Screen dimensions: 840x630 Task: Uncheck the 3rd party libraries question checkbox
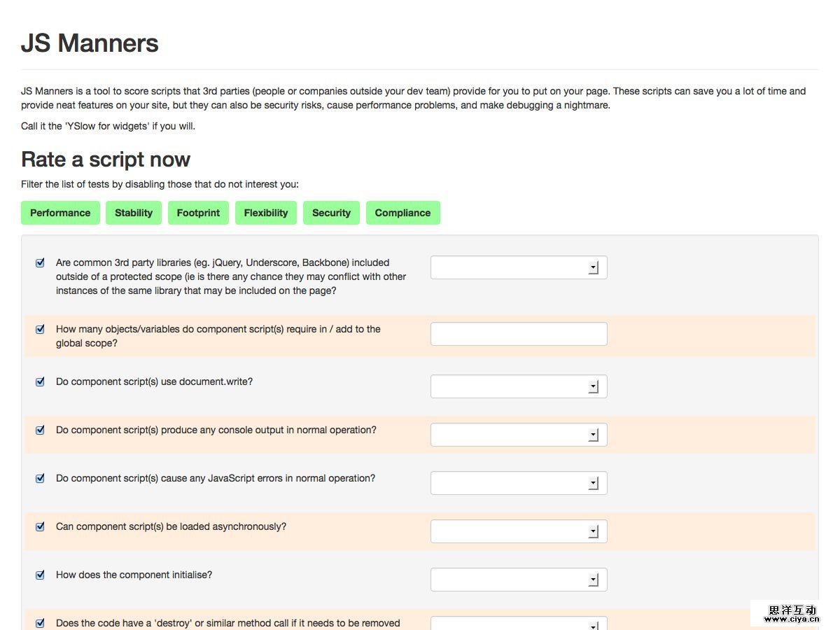40,263
